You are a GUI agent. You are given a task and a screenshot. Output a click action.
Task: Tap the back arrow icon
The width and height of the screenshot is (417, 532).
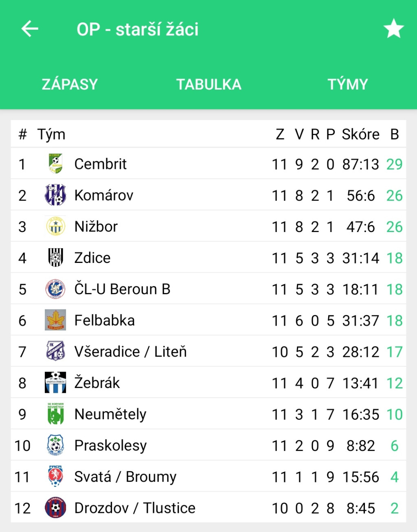(30, 29)
